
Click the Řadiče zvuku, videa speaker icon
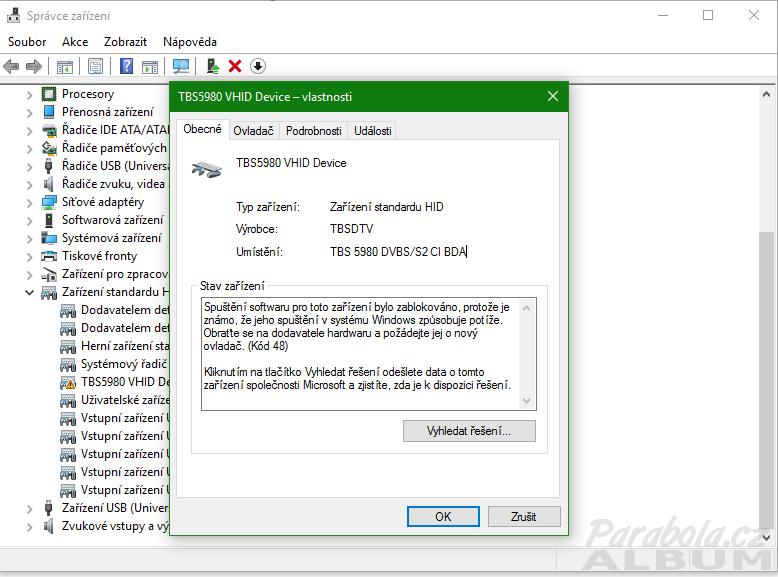coord(49,184)
